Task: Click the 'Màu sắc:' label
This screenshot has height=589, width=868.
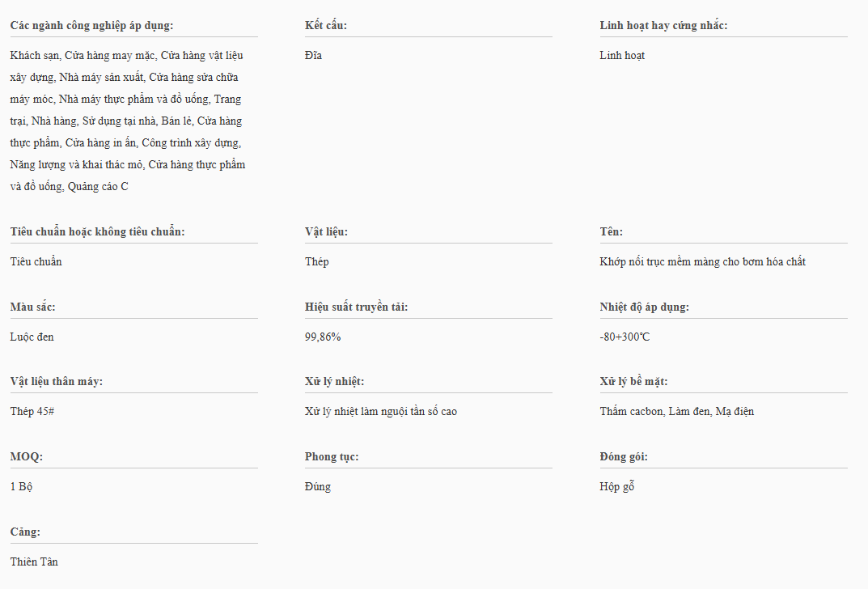Action: pos(32,307)
